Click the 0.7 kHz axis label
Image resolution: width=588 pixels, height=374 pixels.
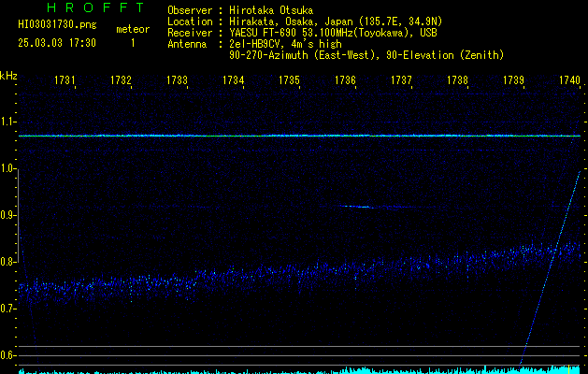(7, 309)
